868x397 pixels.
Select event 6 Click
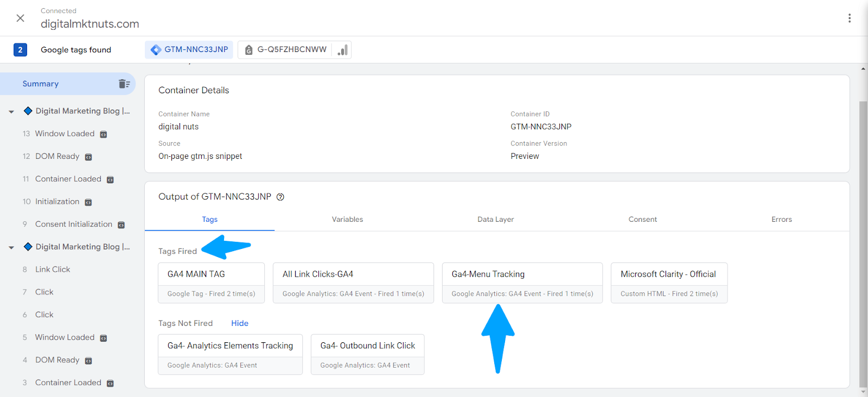coord(44,315)
